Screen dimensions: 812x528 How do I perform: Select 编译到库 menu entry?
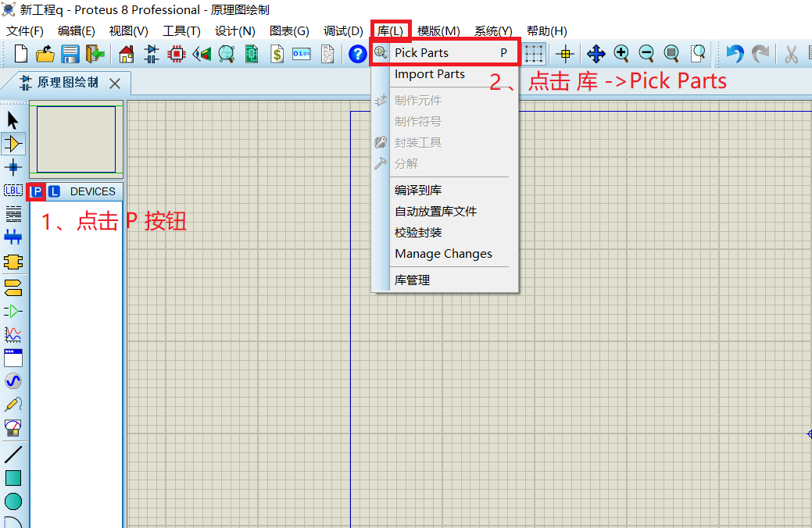point(445,190)
